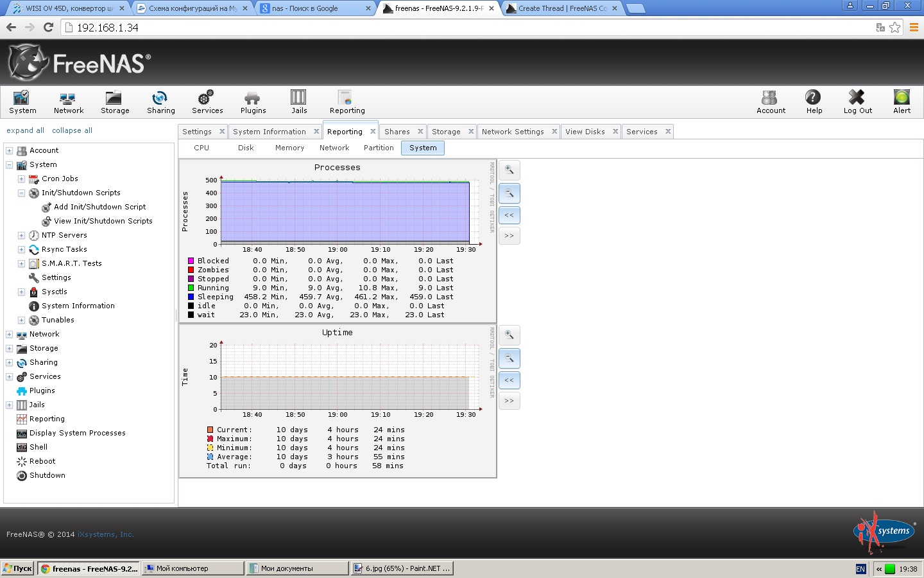Open Plugins in the tree

coord(42,390)
